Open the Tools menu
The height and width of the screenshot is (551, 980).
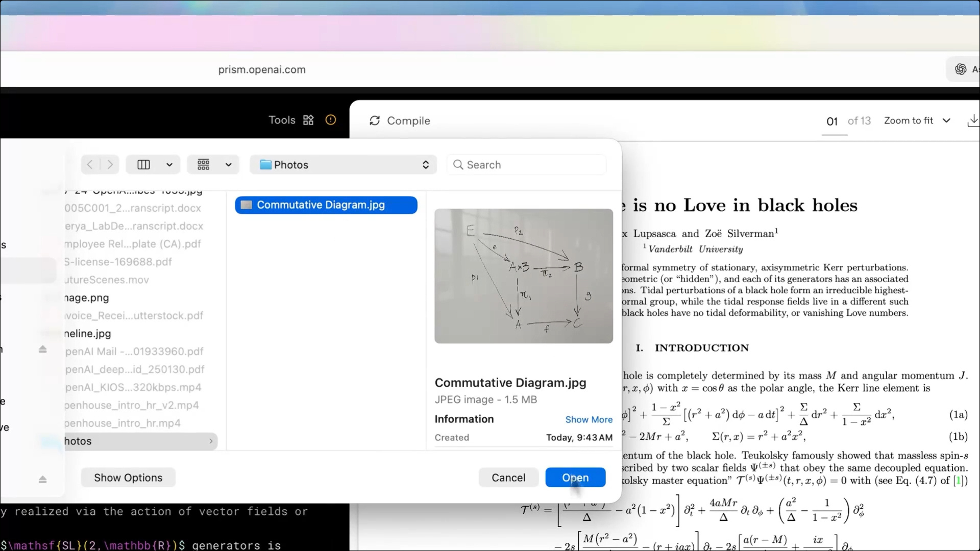(x=281, y=120)
